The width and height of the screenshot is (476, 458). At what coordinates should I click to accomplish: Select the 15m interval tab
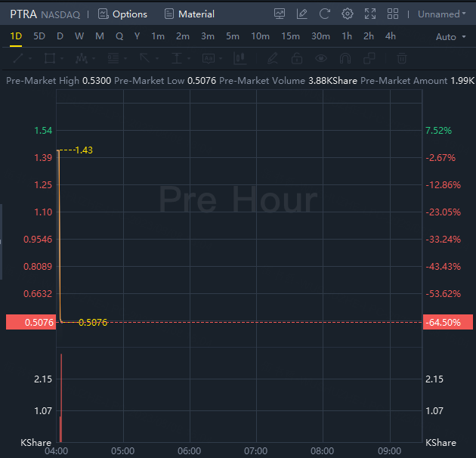[290, 36]
